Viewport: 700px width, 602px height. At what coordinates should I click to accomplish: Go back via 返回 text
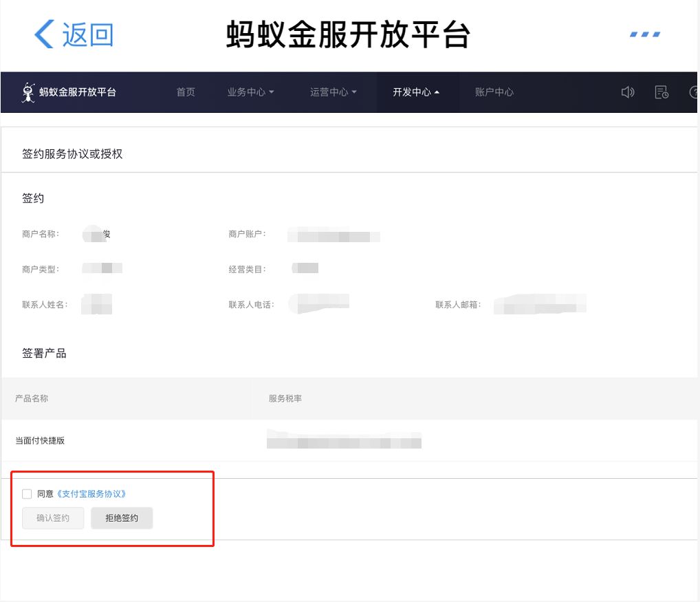click(x=87, y=34)
